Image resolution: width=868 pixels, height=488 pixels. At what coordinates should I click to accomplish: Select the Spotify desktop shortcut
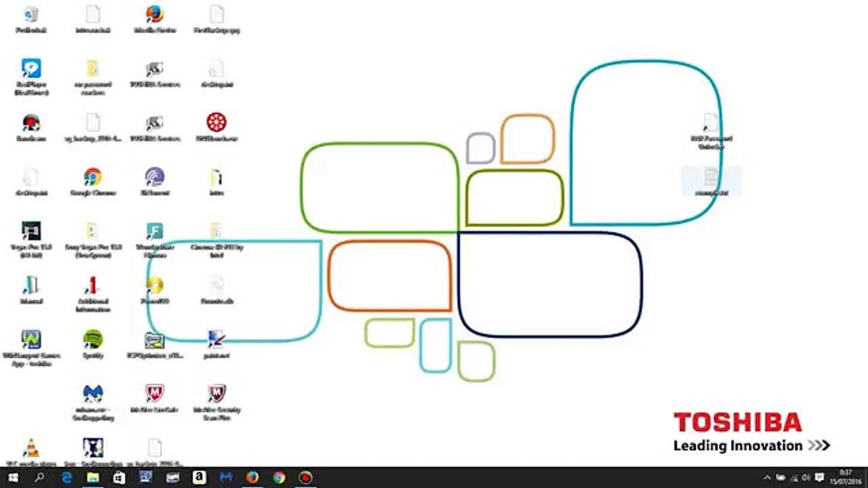click(93, 344)
